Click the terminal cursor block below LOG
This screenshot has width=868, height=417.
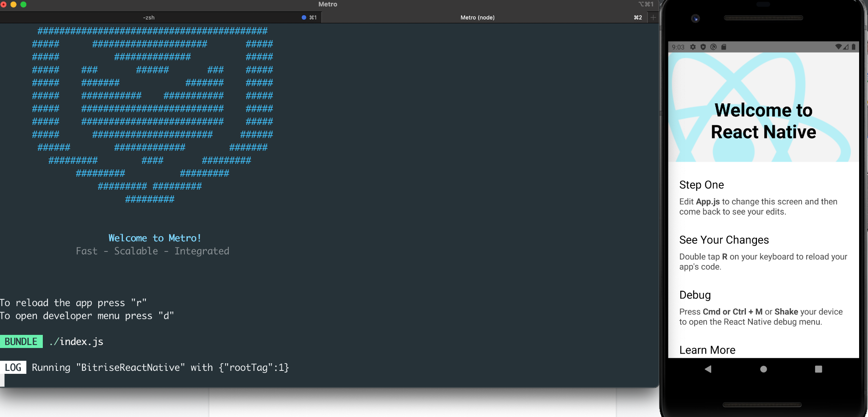(x=2, y=380)
